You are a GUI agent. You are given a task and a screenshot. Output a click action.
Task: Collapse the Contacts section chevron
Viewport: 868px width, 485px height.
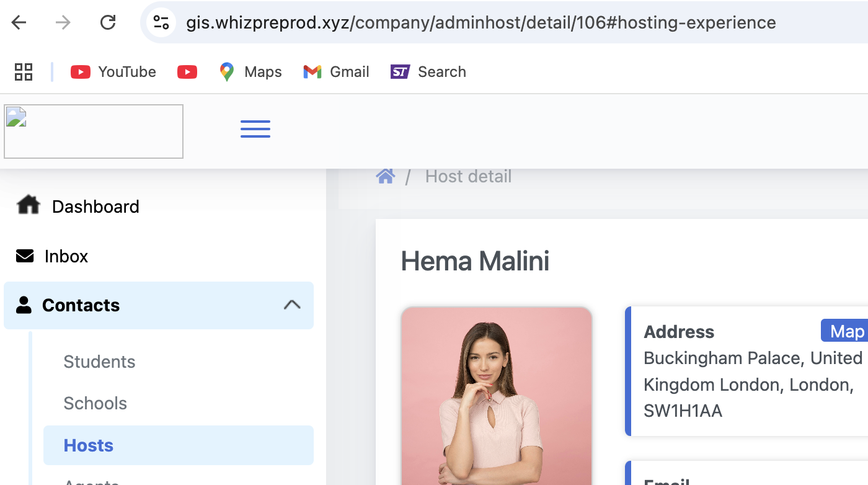pyautogui.click(x=292, y=305)
